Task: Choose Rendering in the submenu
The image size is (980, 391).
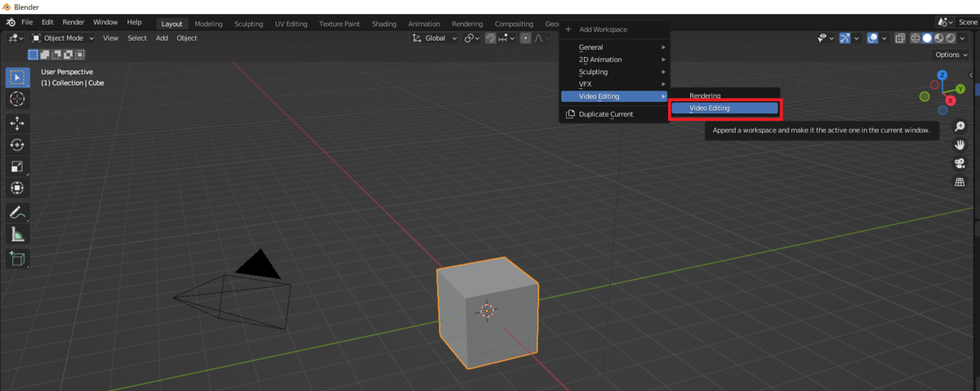Action: click(724, 96)
